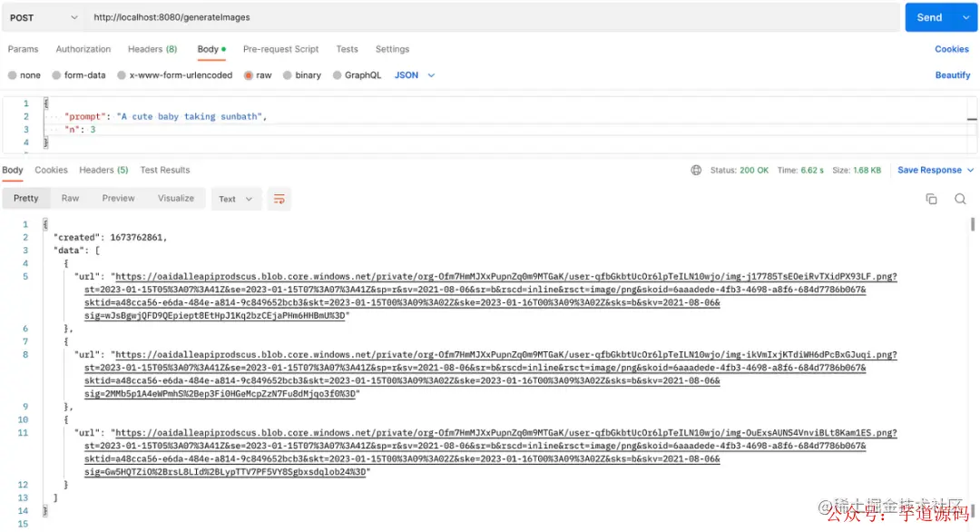This screenshot has height=532, width=980.
Task: Open the second image URL ending Juqi.png
Action: pyautogui.click(x=491, y=374)
